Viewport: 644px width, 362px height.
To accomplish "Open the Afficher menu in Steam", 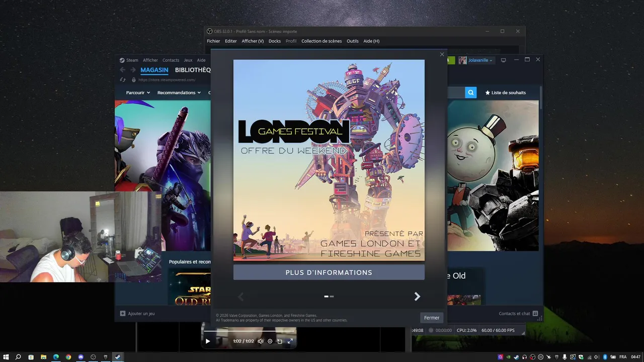I will [x=150, y=60].
